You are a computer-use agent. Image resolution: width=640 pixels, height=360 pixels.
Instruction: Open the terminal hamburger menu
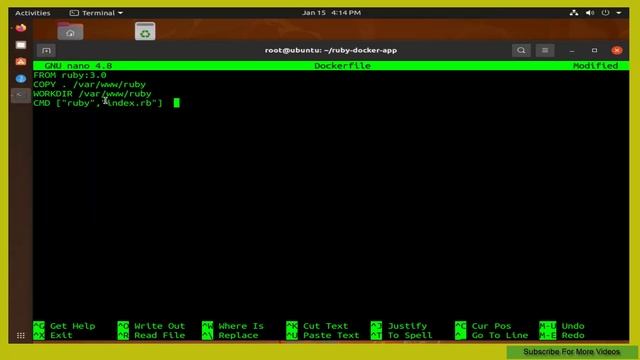[545, 50]
